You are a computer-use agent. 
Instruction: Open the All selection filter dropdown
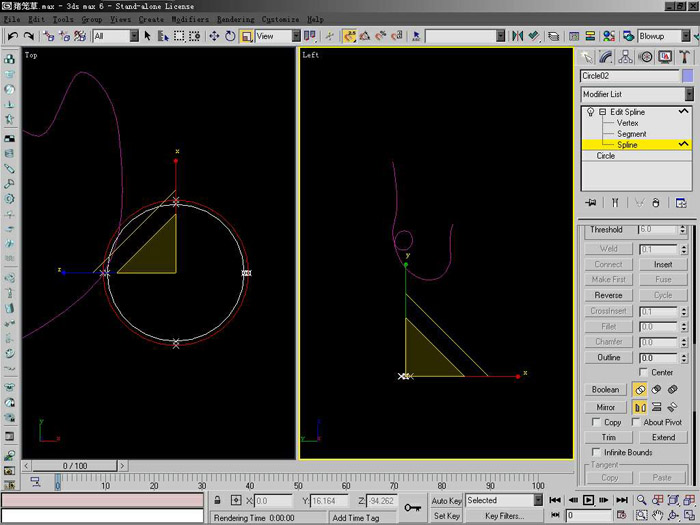tap(116, 36)
